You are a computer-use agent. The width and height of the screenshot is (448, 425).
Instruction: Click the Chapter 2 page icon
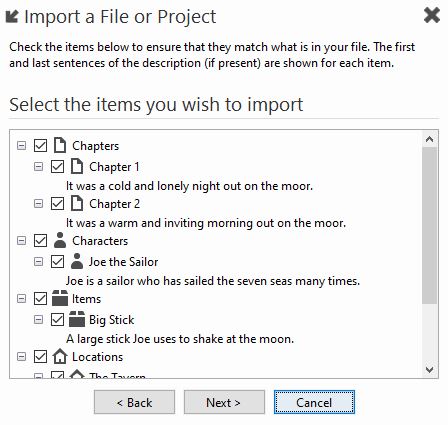coord(77,203)
